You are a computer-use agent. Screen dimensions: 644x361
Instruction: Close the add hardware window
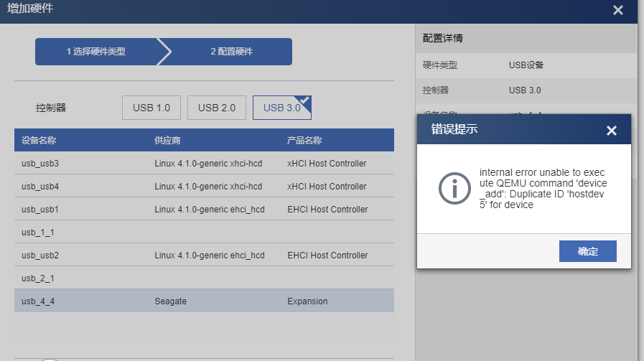pyautogui.click(x=618, y=10)
